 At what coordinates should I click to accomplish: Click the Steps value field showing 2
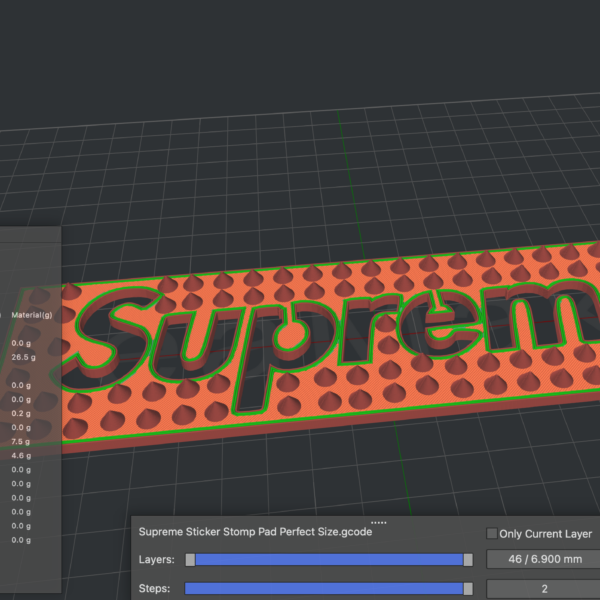tap(545, 589)
